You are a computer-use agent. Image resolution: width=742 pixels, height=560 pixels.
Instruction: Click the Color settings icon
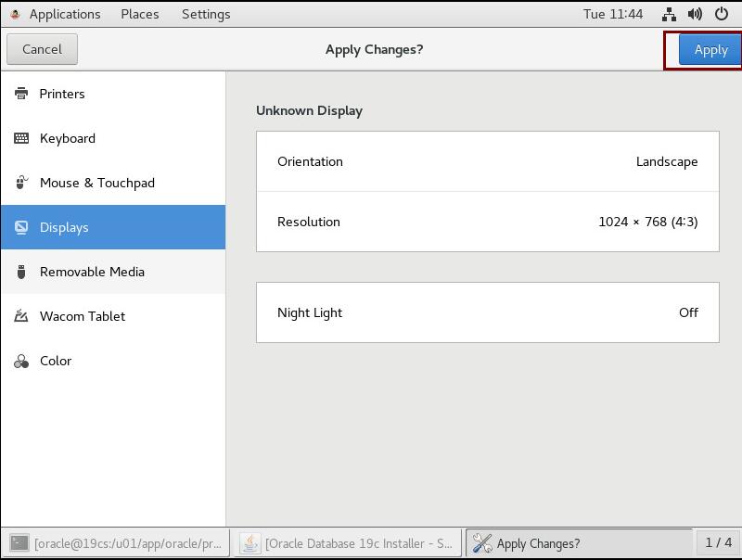21,361
